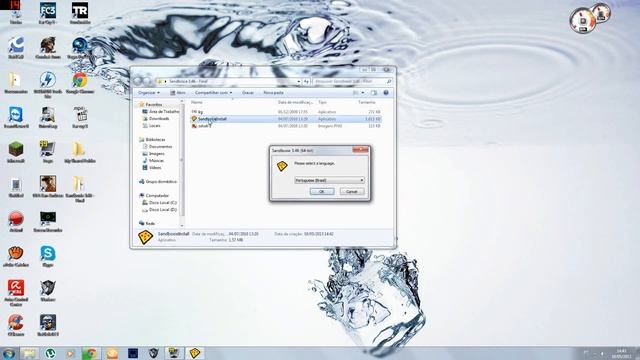The height and width of the screenshot is (360, 640).
Task: Select the TR Tomb Raider desktop icon
Action: [x=80, y=13]
